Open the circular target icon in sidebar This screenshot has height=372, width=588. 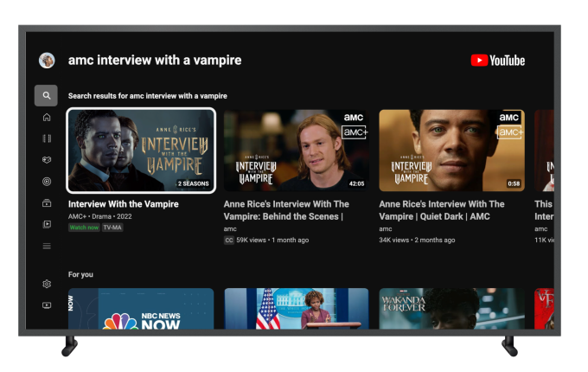(x=47, y=182)
